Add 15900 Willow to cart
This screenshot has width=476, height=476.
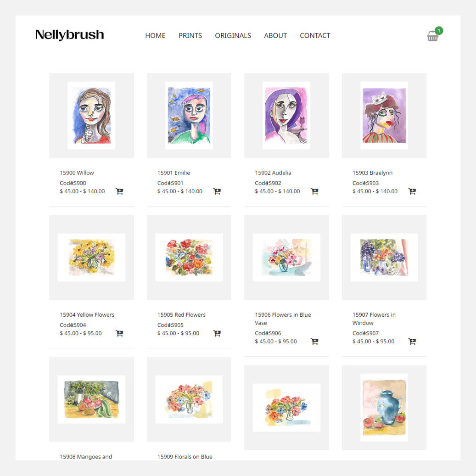coord(120,191)
